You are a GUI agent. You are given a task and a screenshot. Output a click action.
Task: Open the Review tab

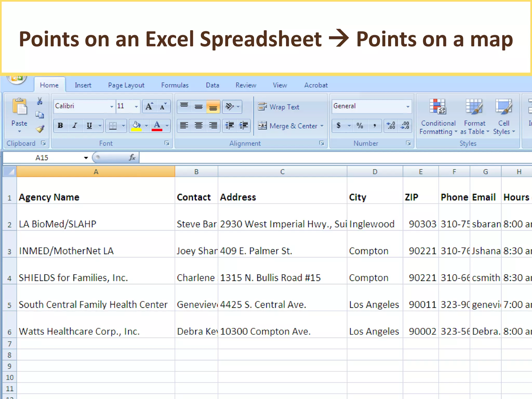click(246, 85)
